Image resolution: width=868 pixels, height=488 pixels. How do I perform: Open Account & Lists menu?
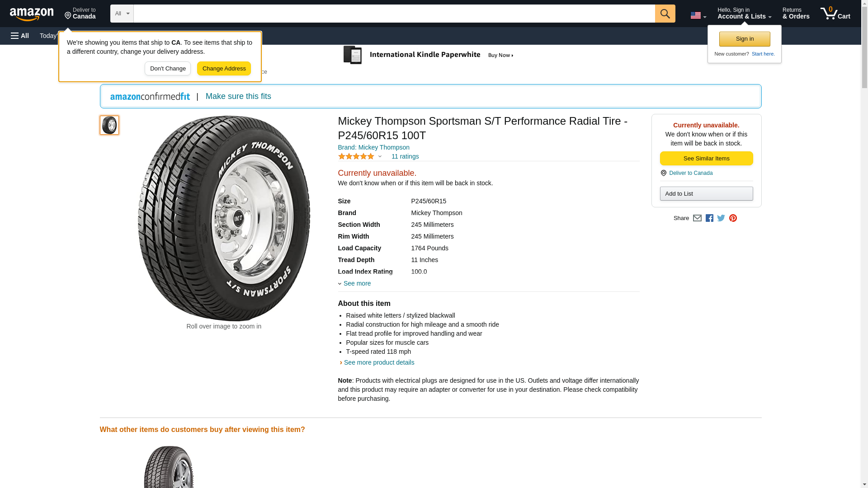coord(744,14)
